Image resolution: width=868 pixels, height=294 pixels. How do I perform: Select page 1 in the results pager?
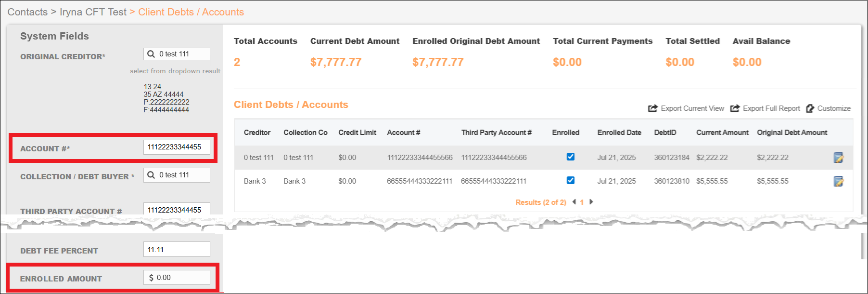click(582, 202)
